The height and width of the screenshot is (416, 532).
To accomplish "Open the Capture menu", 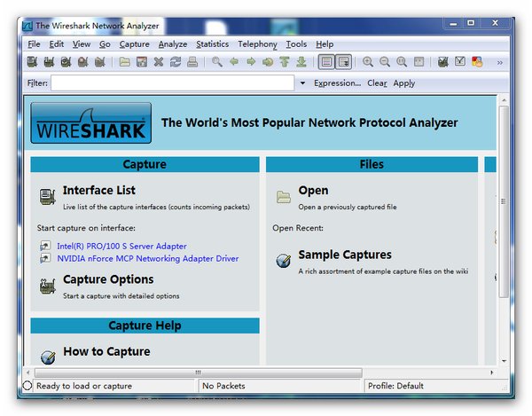I will [x=135, y=44].
